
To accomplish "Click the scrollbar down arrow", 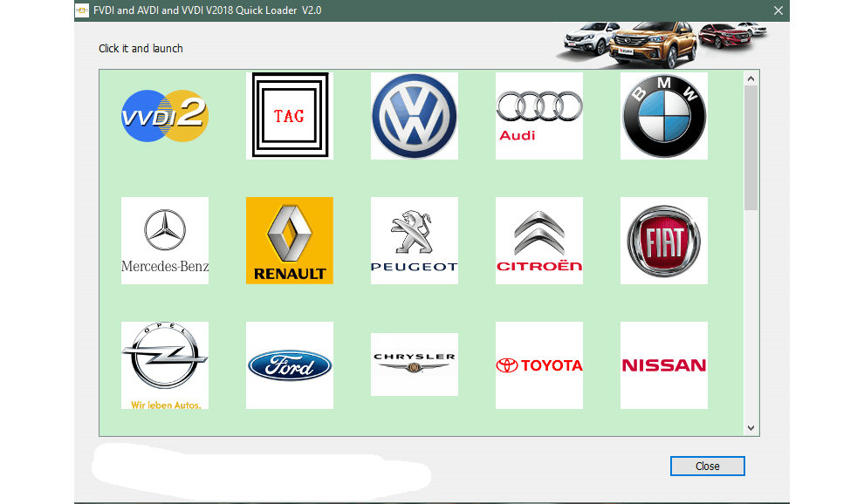I will 751,428.
